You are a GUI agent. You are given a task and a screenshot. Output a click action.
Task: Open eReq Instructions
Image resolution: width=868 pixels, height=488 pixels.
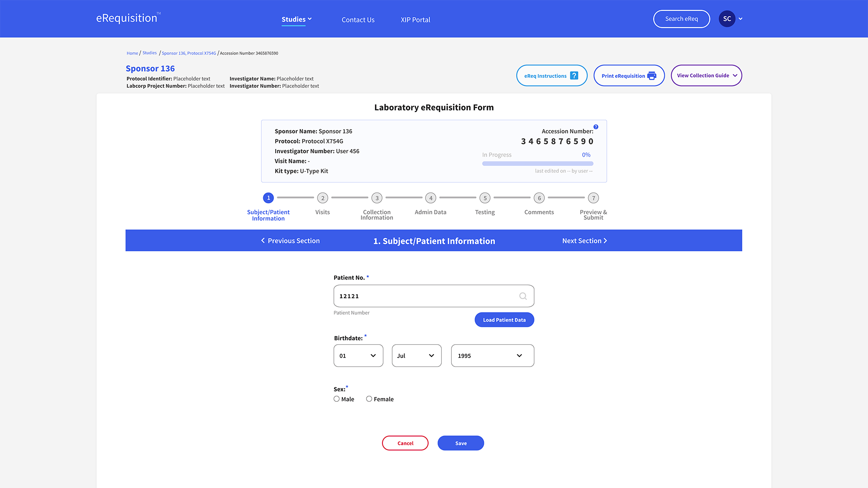pyautogui.click(x=552, y=75)
